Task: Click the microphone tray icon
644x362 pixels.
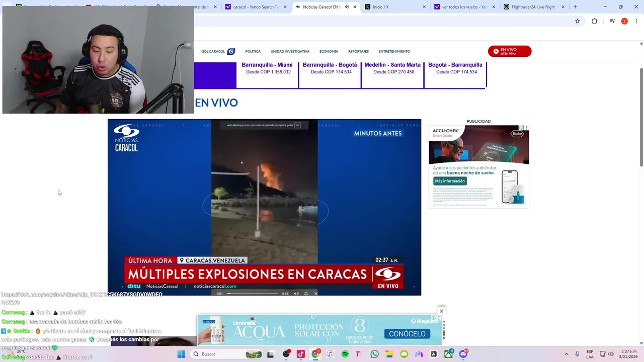Action: coord(577,354)
